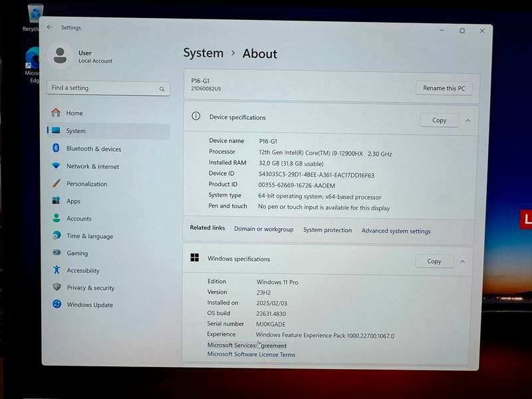Image resolution: width=532 pixels, height=399 pixels.
Task: Click the Product ID 00355-62669-16726-AAOEM
Action: [x=297, y=186]
